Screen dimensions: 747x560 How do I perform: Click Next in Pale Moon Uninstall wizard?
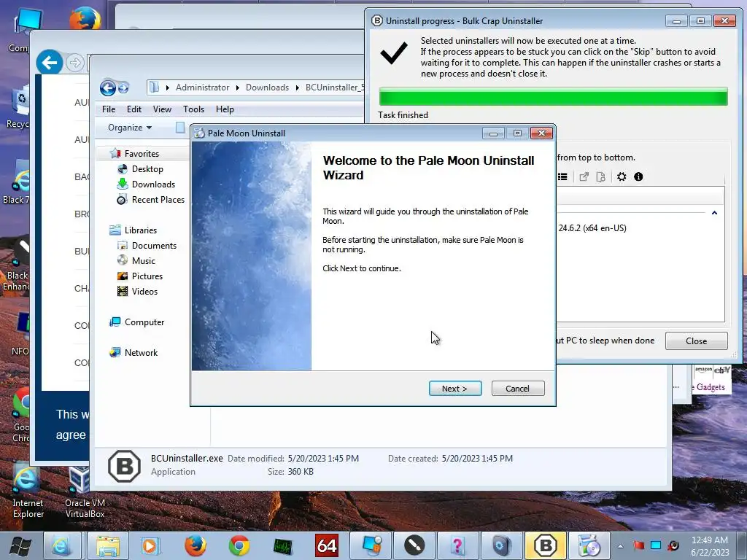(x=455, y=389)
